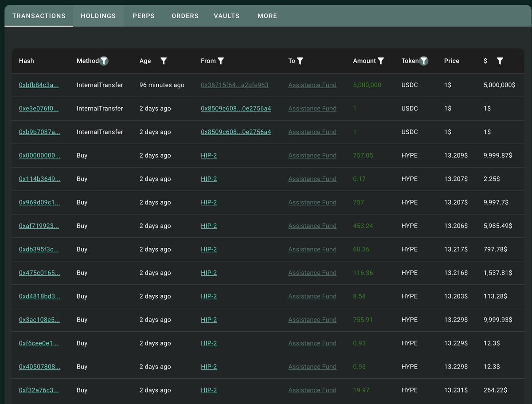The height and width of the screenshot is (404, 532).
Task: Open transaction hash 0xdb395f3c...
Action: click(x=39, y=250)
